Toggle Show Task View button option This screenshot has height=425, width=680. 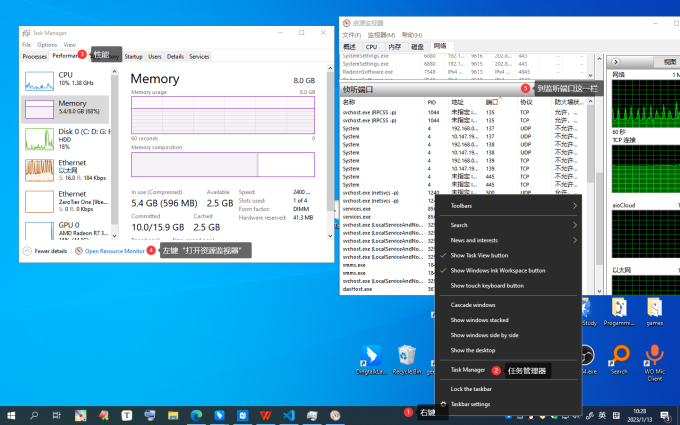(479, 255)
